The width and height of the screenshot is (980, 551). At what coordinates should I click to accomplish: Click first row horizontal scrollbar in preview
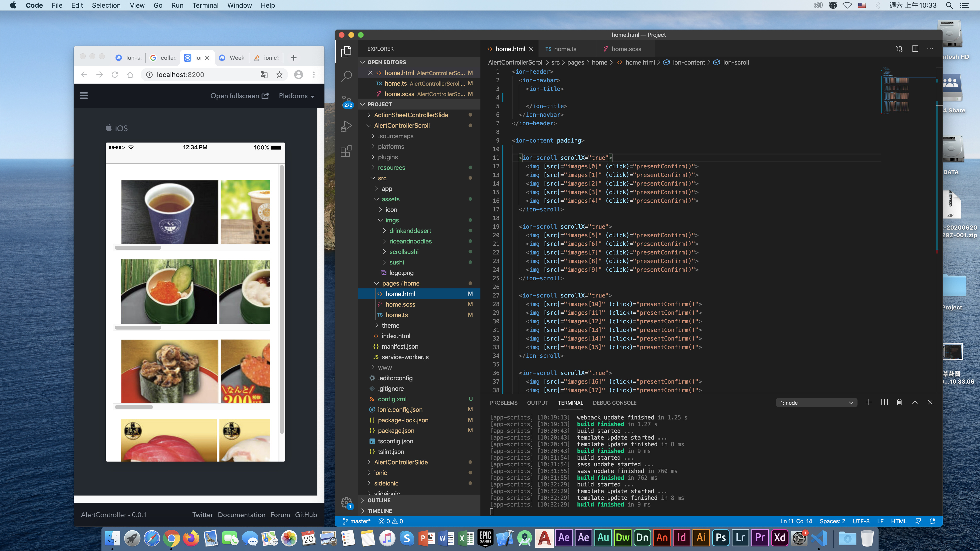pos(138,248)
